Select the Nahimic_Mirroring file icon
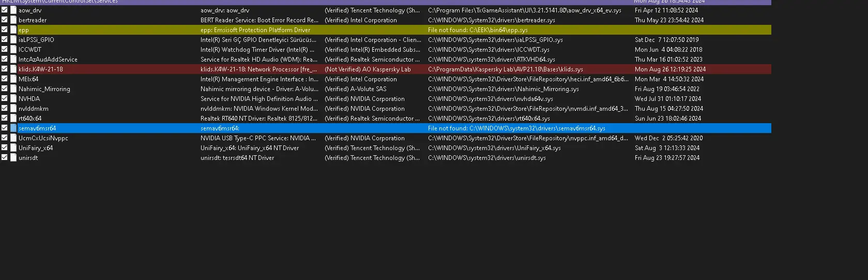Screen dimensions: 868x280 pyautogui.click(x=13, y=89)
